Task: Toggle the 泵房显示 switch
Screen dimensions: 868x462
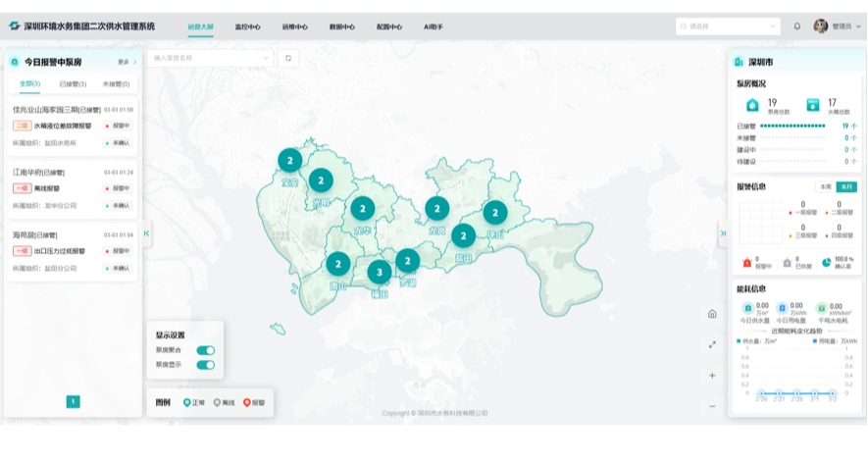Action: coord(205,365)
